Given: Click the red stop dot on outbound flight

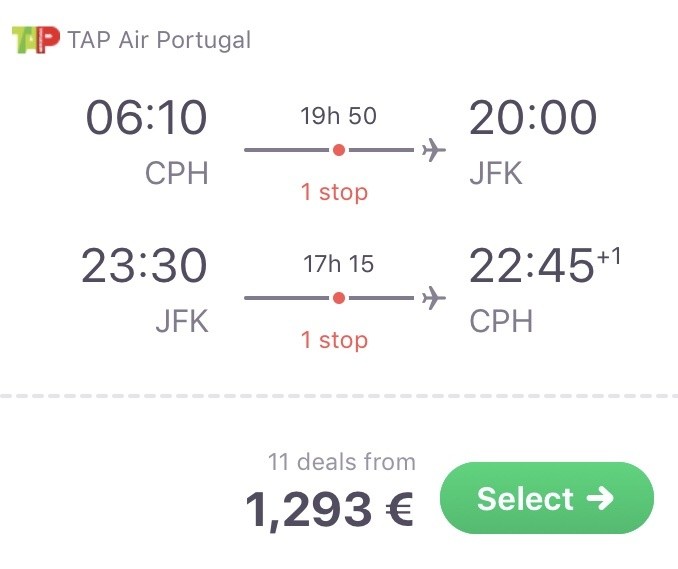Looking at the screenshot, I should tap(339, 150).
